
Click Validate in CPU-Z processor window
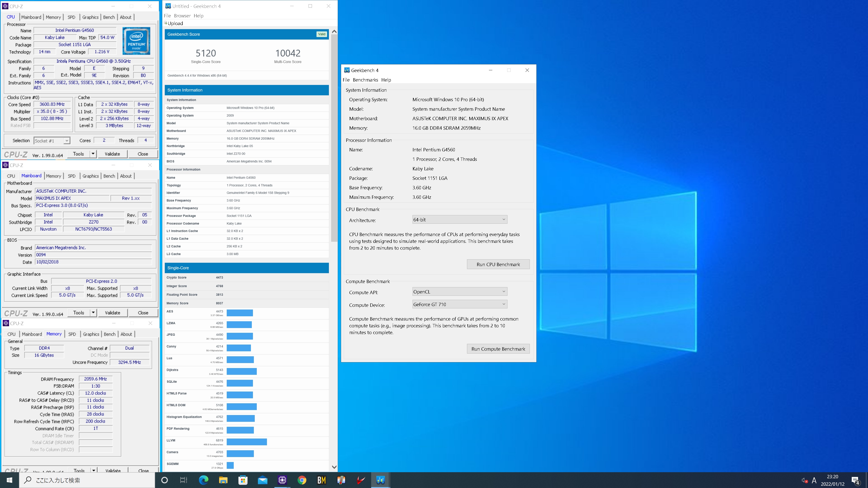(x=112, y=154)
